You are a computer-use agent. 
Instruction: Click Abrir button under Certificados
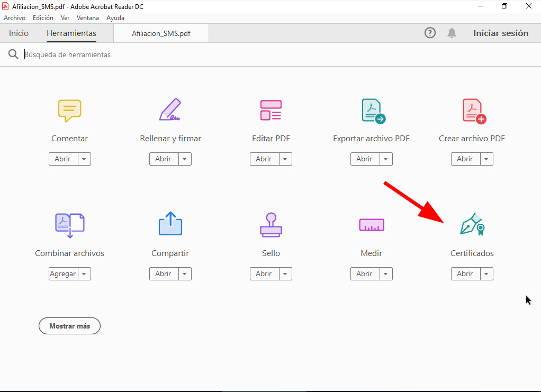click(466, 274)
